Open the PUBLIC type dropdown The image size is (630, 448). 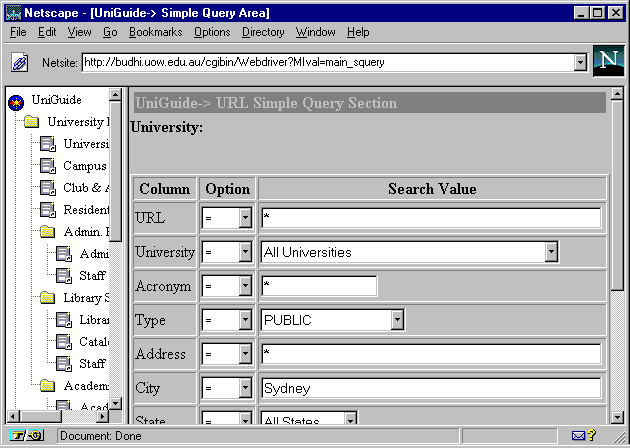pos(397,320)
